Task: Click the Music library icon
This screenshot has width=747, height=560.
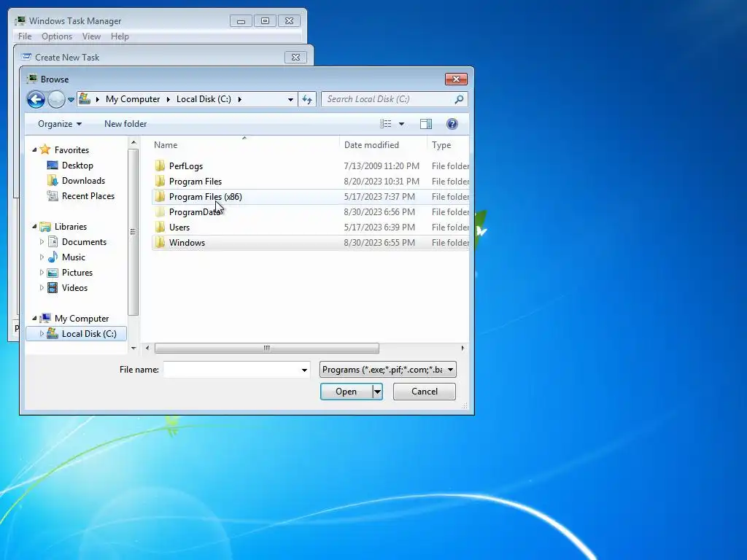Action: tap(53, 257)
